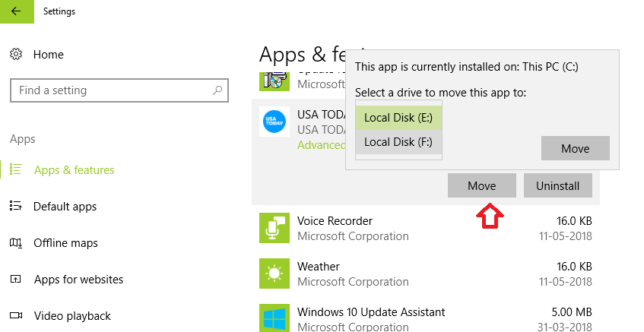Click the Apps section heading
The image size is (644, 332).
23,139
